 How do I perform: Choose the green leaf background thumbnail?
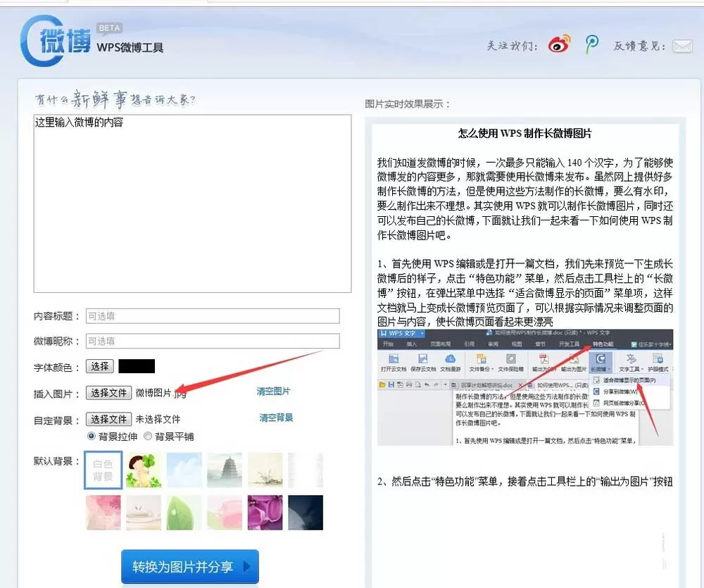click(184, 513)
